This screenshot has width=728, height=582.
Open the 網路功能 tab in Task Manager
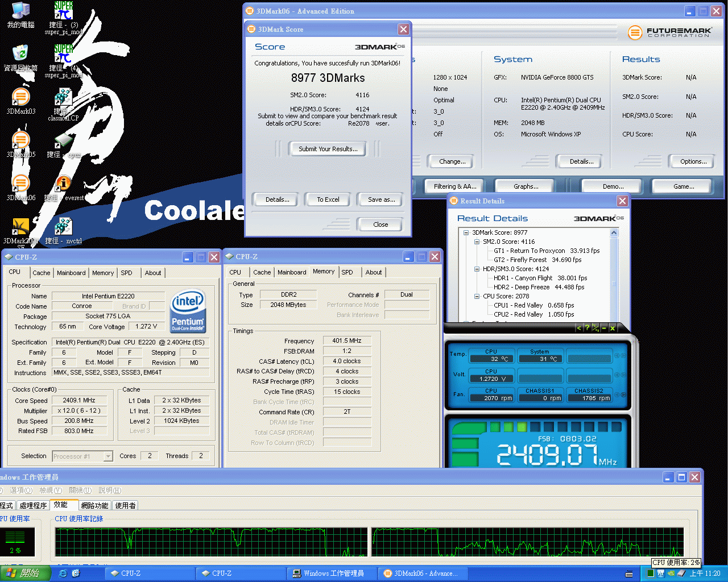coord(94,505)
